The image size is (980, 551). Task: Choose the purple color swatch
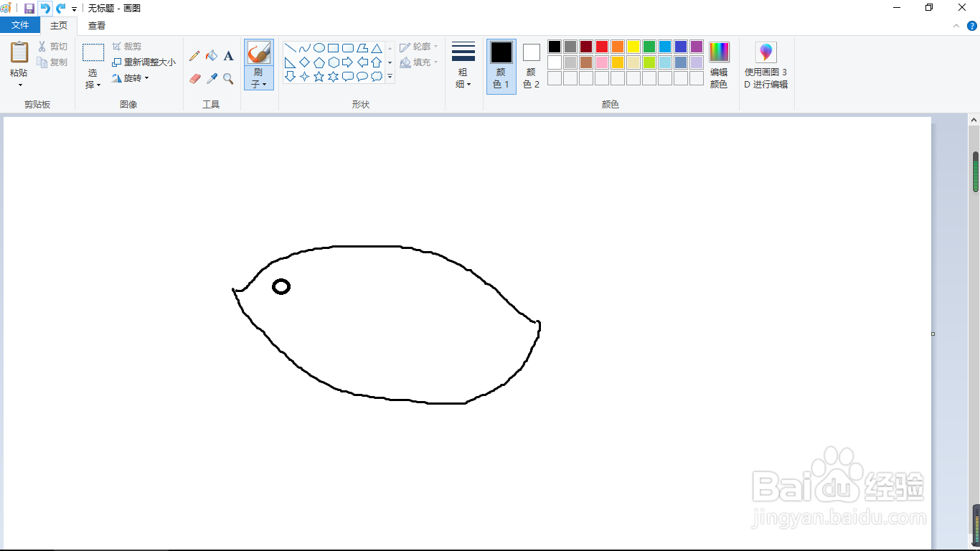(697, 47)
